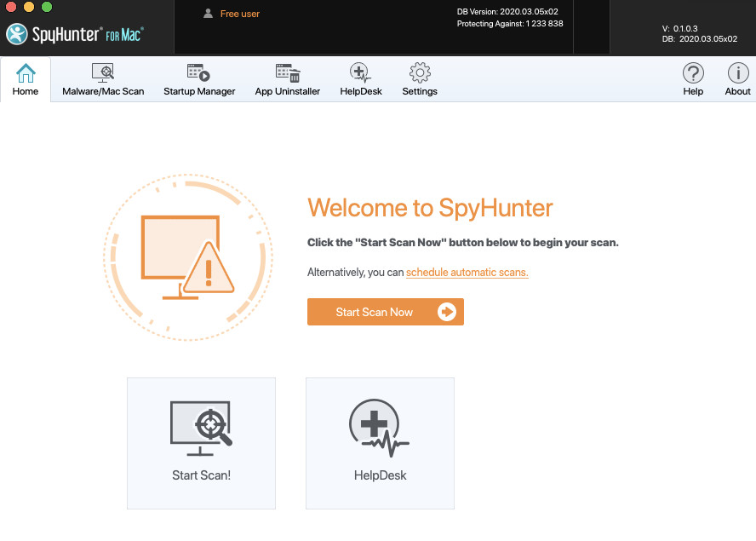Click the HelpDesk pulse icon in toolbar

point(360,72)
